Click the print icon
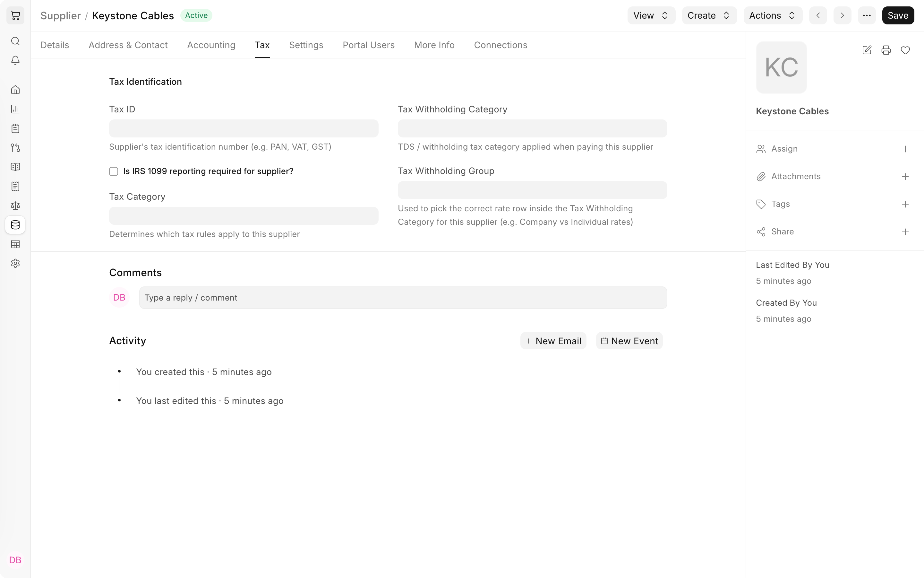 tap(886, 50)
